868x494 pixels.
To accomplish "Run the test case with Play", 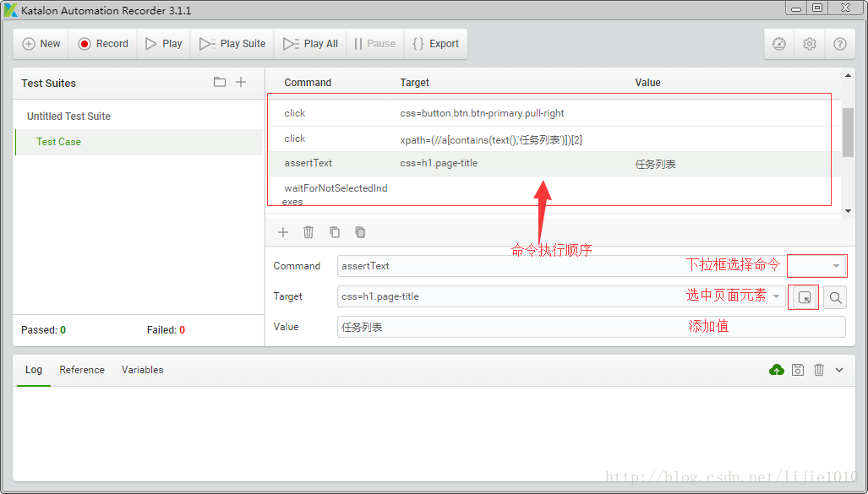I will point(164,44).
